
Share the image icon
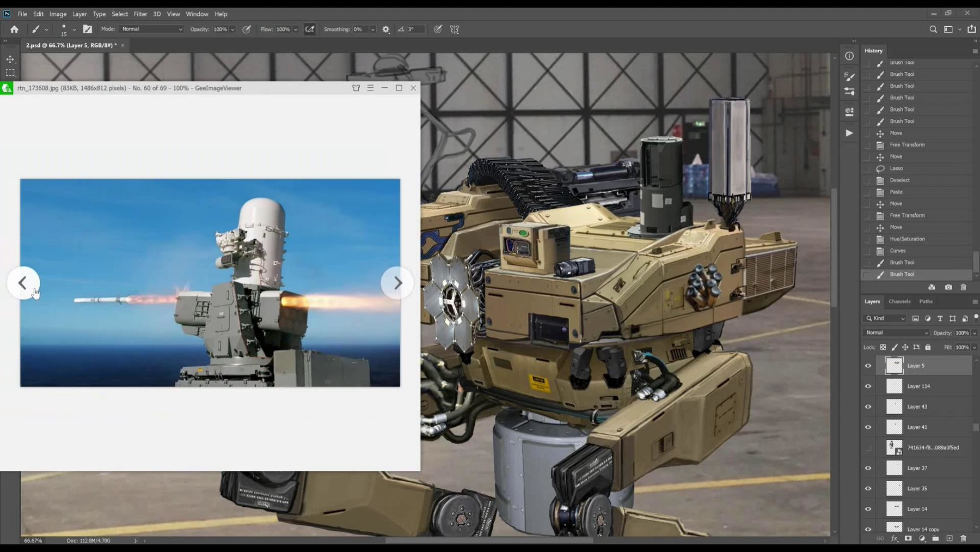[x=972, y=29]
